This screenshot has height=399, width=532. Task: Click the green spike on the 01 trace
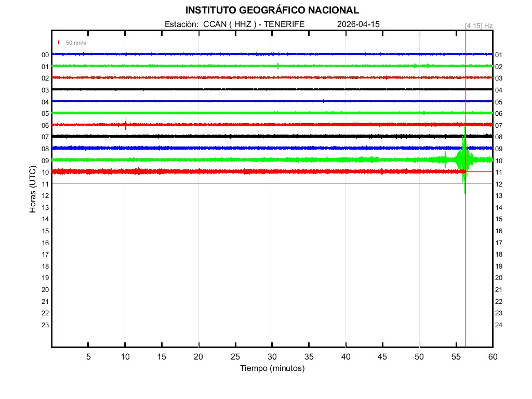[x=278, y=66]
